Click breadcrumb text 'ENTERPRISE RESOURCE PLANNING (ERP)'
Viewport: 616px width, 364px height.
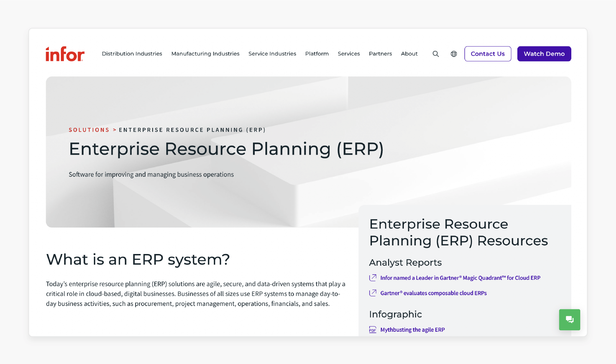[192, 130]
